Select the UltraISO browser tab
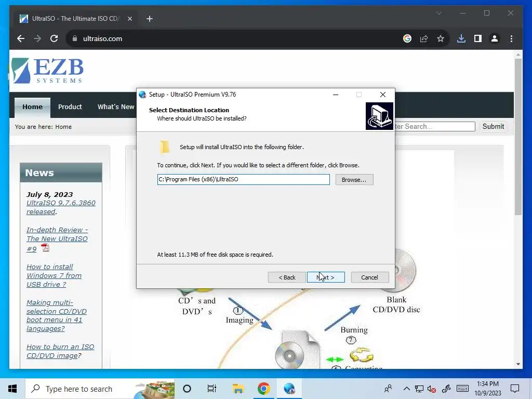 [75, 19]
